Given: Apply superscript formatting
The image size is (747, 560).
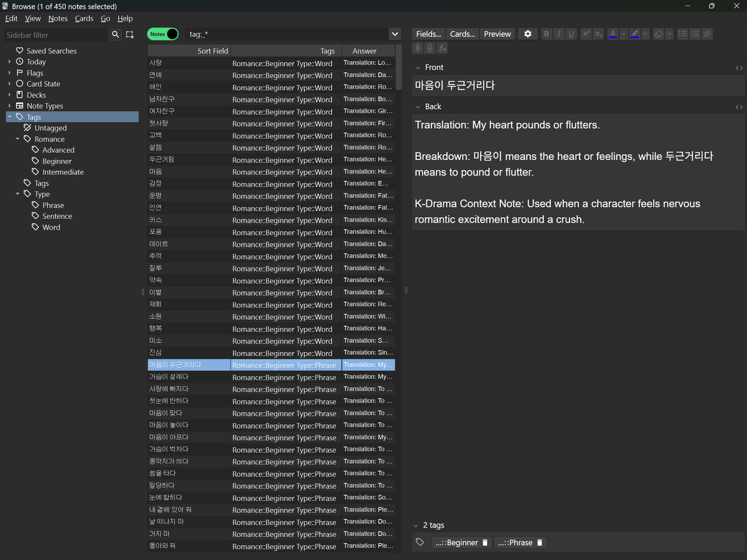Looking at the screenshot, I should tap(586, 34).
